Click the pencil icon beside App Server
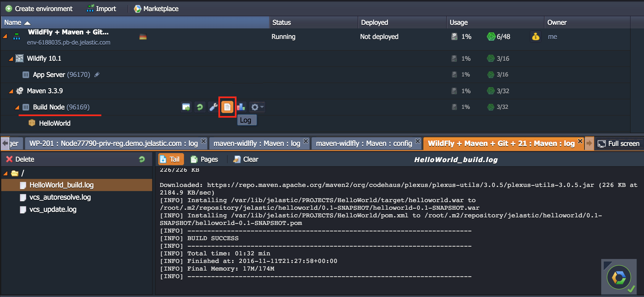Image resolution: width=644 pixels, height=297 pixels. tap(97, 75)
